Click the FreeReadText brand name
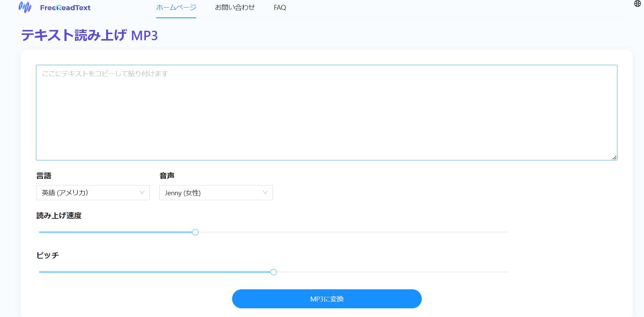The height and width of the screenshot is (317, 644). click(x=65, y=8)
